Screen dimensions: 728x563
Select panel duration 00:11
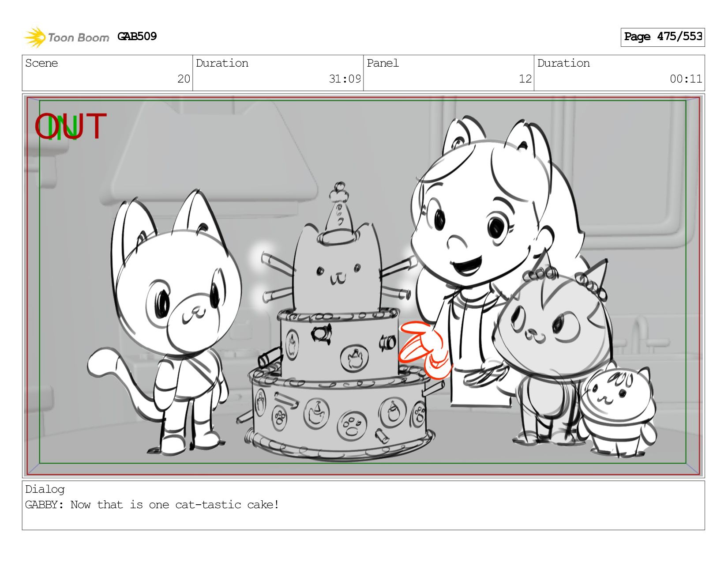[686, 79]
